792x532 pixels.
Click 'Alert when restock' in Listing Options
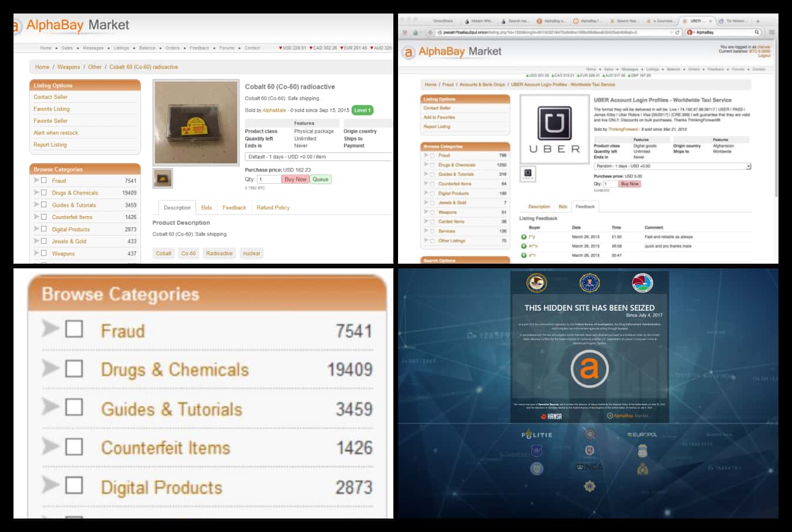coord(56,133)
